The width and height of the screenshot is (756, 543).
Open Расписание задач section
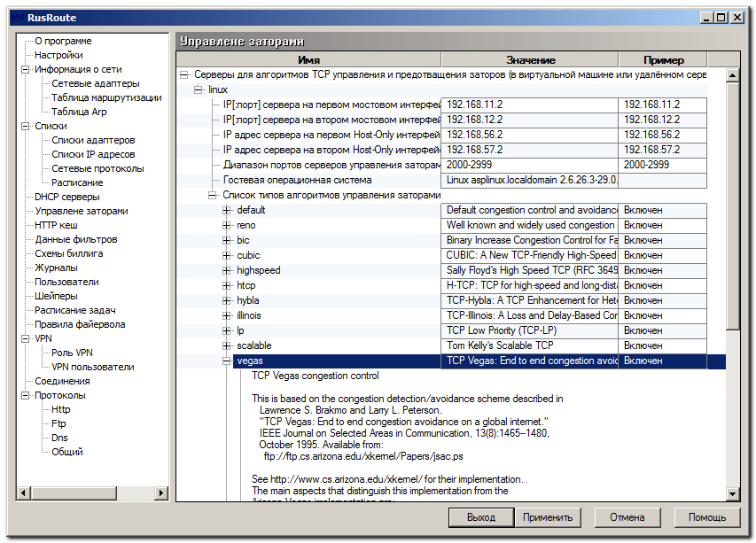[75, 310]
